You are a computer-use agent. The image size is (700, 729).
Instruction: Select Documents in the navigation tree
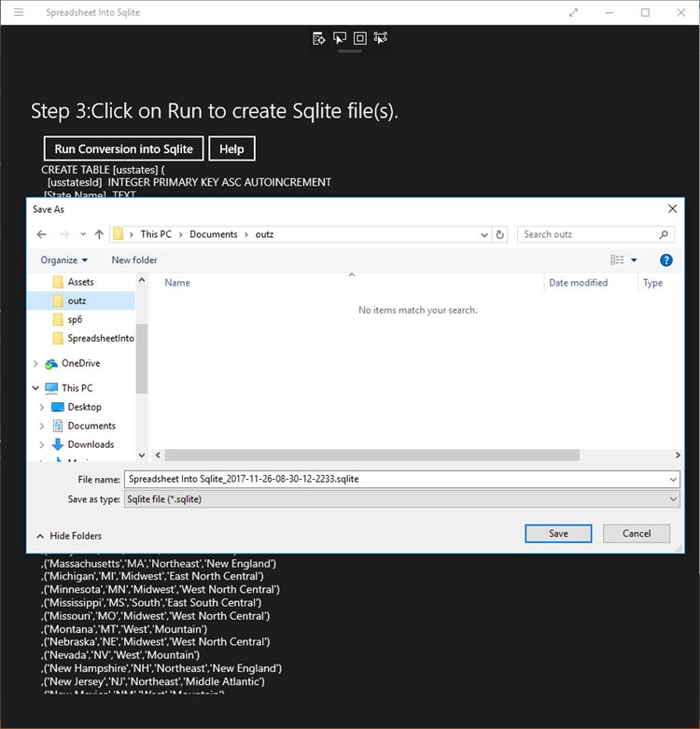[x=91, y=426]
